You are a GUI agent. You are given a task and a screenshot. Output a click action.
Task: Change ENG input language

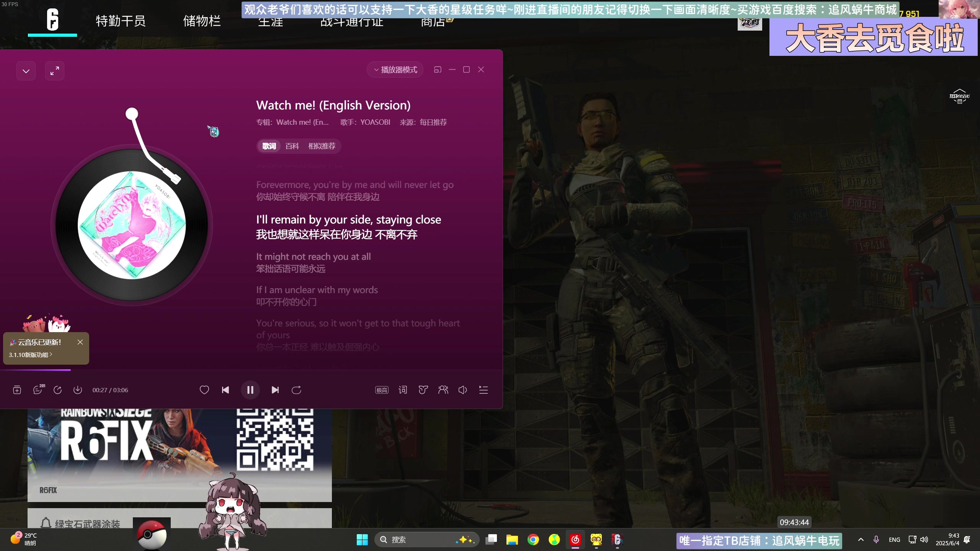895,540
